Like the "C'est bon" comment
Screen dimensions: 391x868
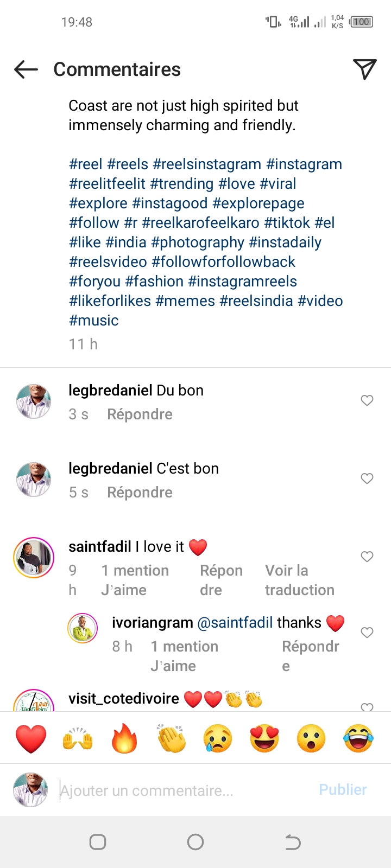tap(367, 478)
